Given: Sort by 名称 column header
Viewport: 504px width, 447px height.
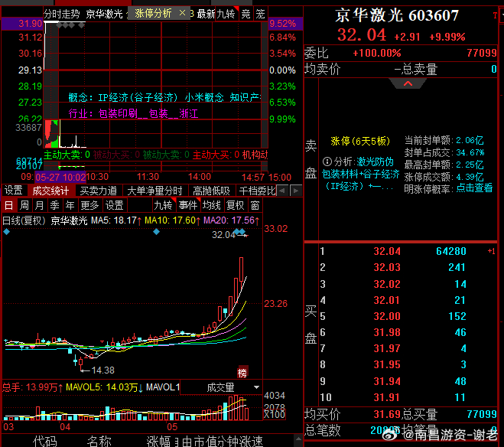Looking at the screenshot, I should (x=99, y=441).
